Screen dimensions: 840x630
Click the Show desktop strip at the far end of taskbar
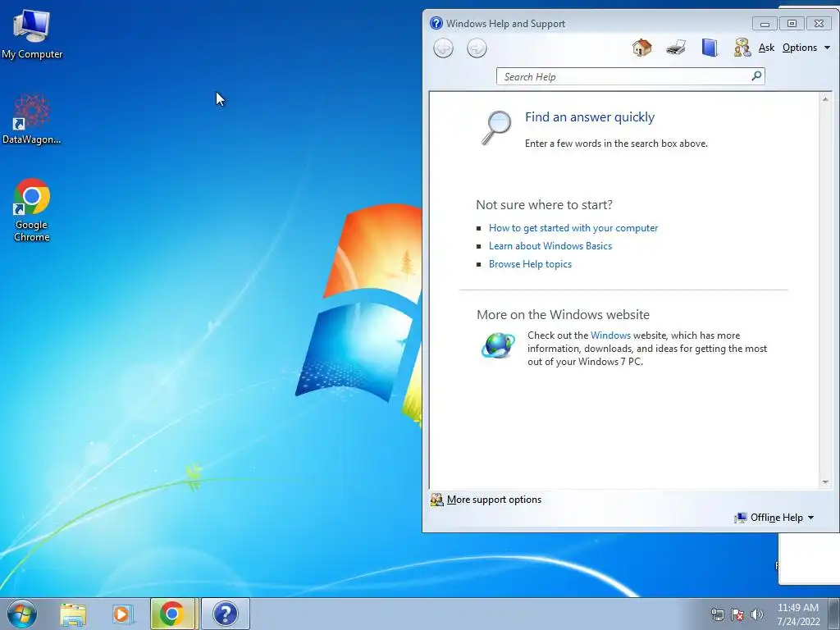(834, 614)
